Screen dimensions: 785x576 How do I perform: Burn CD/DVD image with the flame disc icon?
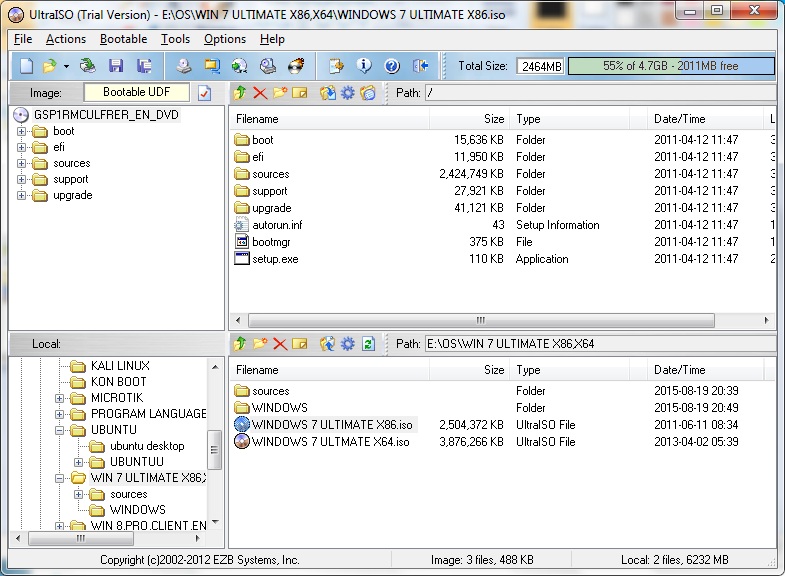296,66
